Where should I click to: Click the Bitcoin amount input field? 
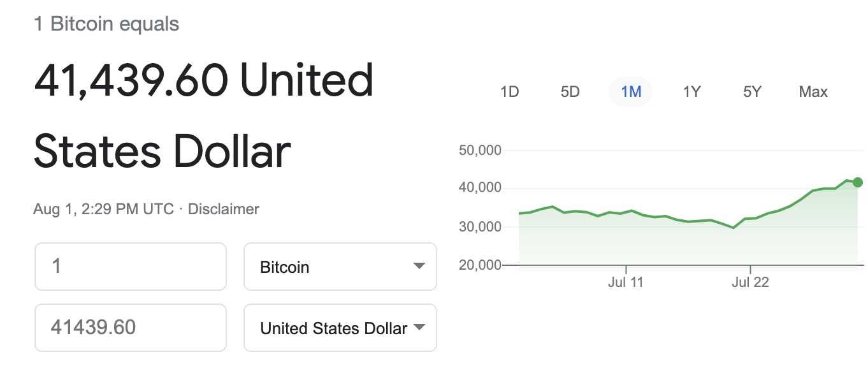point(131,267)
